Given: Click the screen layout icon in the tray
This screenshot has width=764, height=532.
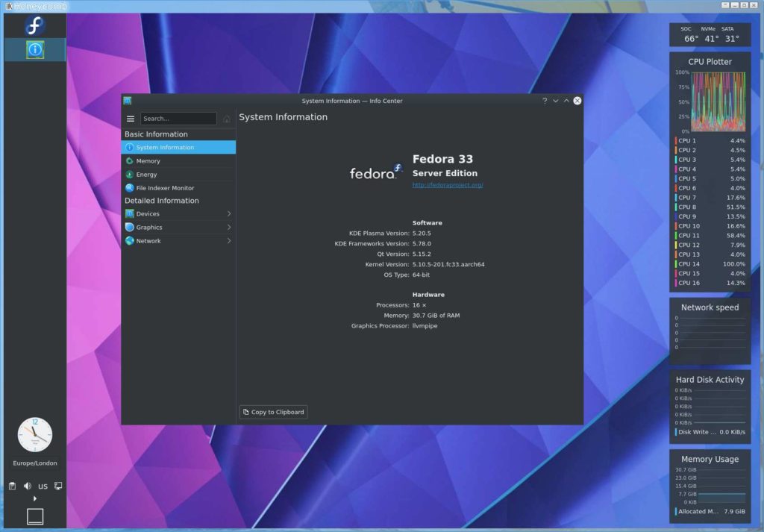Looking at the screenshot, I should point(57,486).
